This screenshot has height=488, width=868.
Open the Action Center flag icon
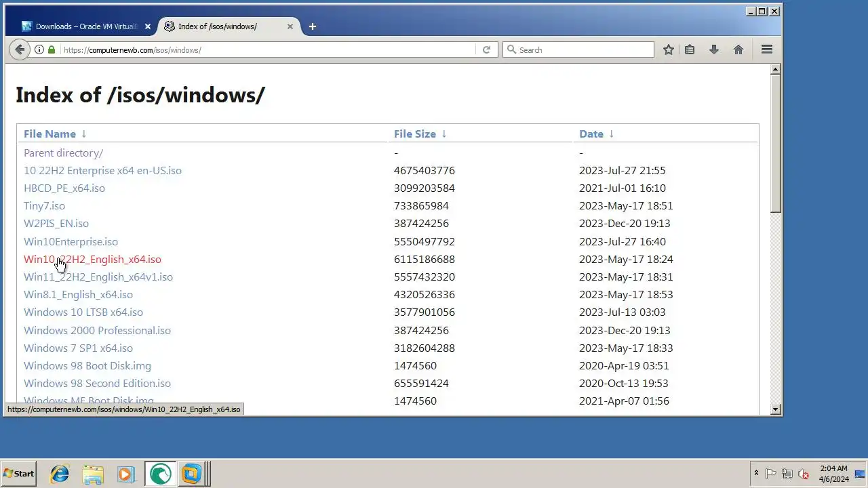click(771, 474)
